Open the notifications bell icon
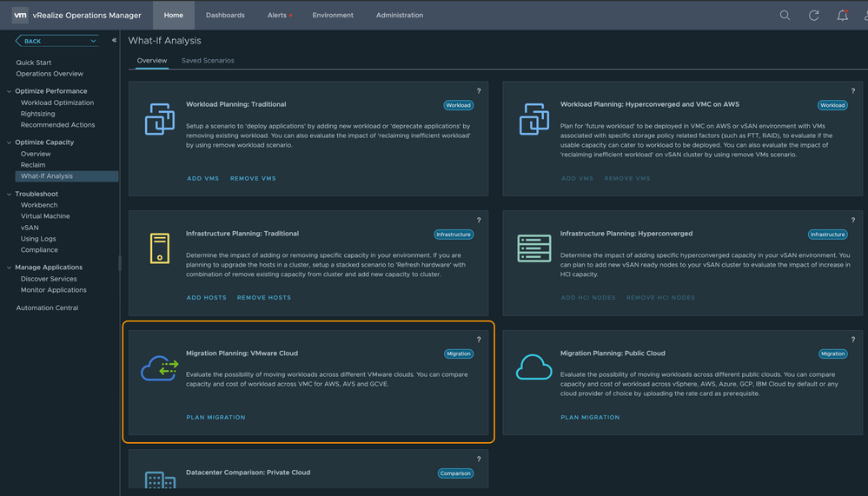The image size is (868, 496). click(842, 15)
